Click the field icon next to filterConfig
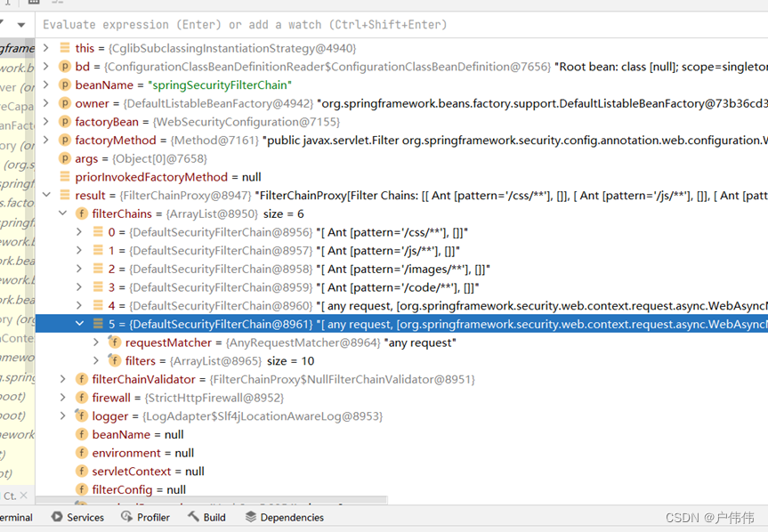 pos(81,490)
